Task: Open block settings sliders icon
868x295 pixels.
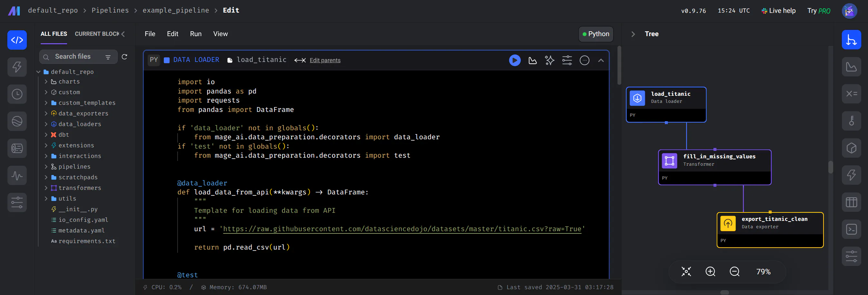Action: (567, 60)
